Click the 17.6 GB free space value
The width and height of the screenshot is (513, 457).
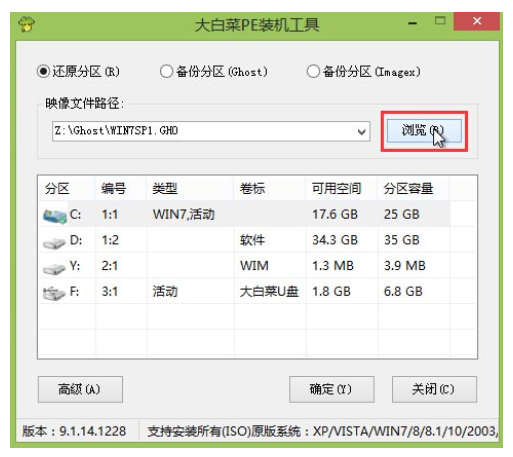(x=335, y=214)
